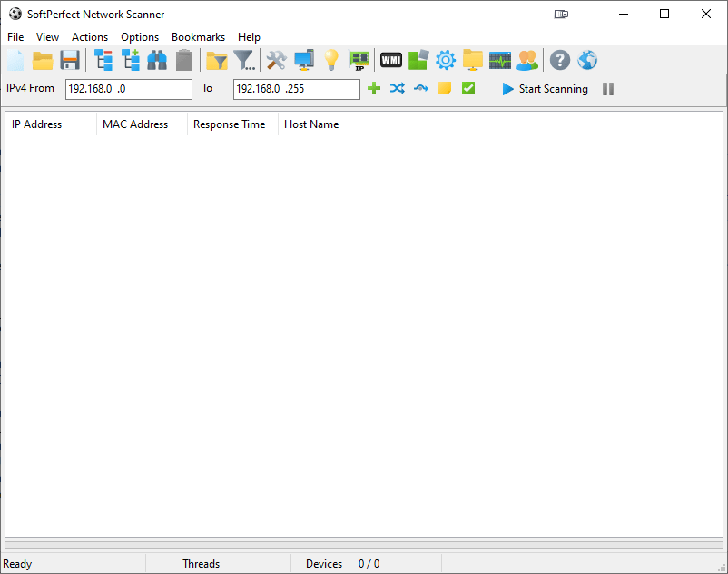Maximize the SoftPerfect Network Scanner window
The image size is (728, 574).
pos(664,14)
